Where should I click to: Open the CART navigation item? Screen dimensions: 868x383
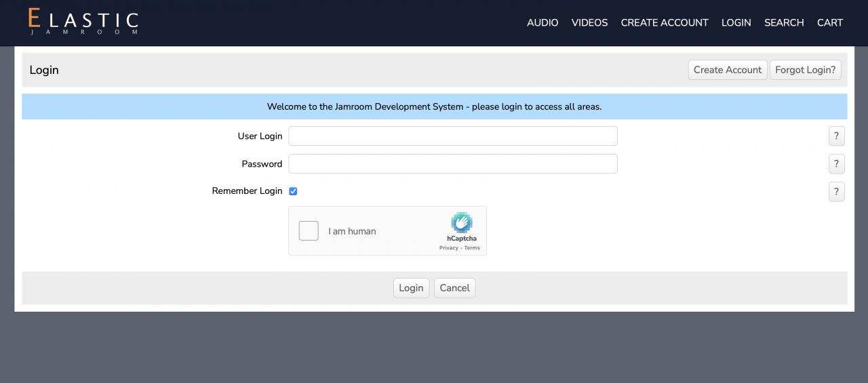(830, 22)
